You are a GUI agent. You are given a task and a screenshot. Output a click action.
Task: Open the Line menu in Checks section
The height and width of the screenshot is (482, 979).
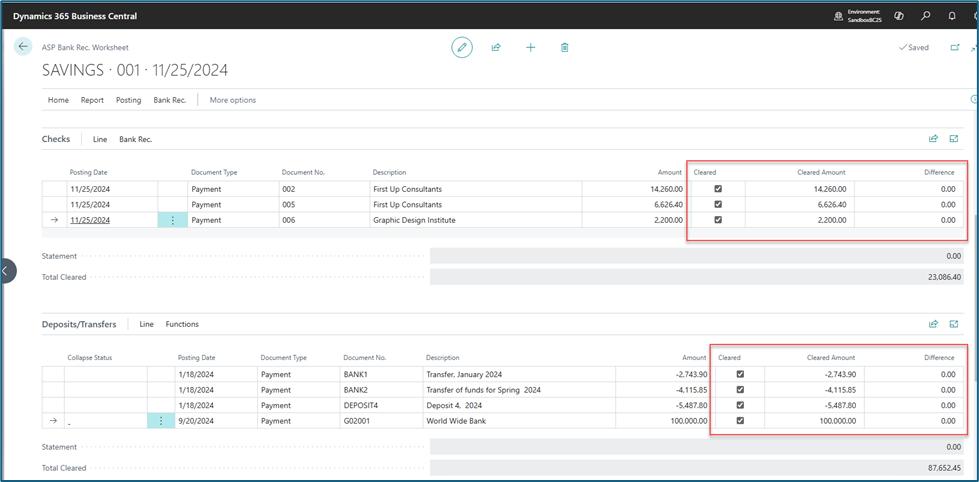coord(100,139)
